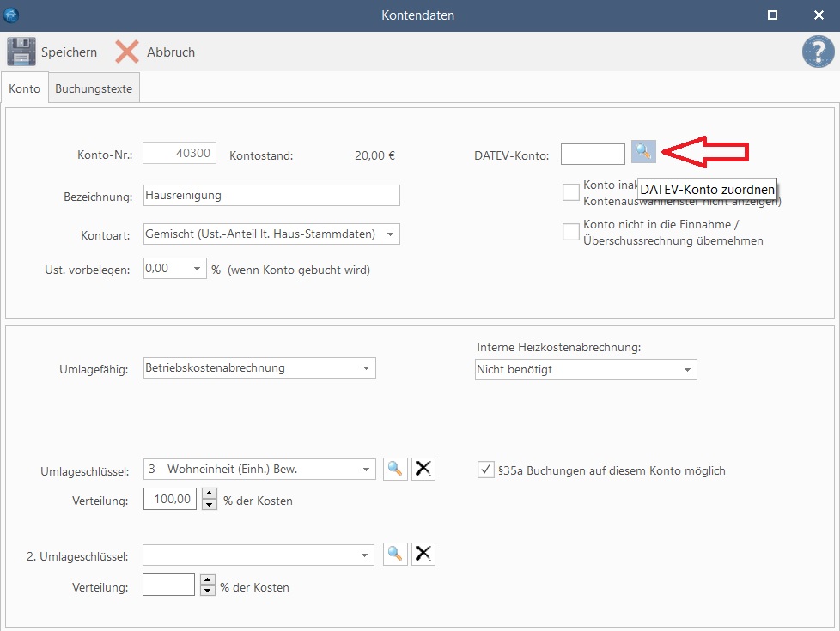Enable the Konto inaktiv checkbox

coord(571,192)
